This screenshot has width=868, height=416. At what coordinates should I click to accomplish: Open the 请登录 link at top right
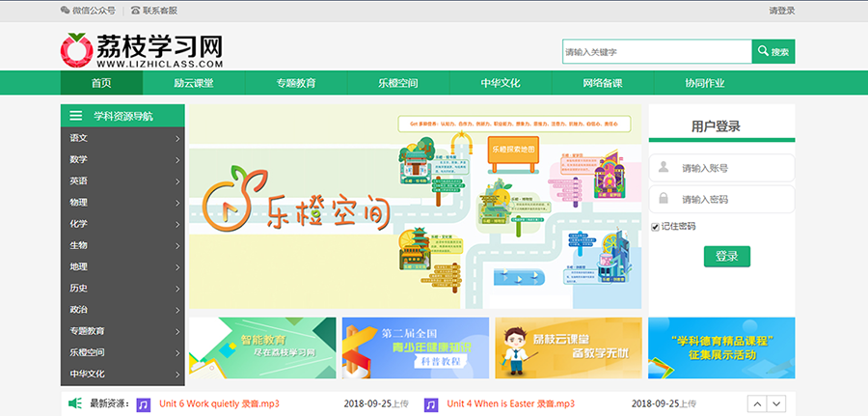pos(781,11)
